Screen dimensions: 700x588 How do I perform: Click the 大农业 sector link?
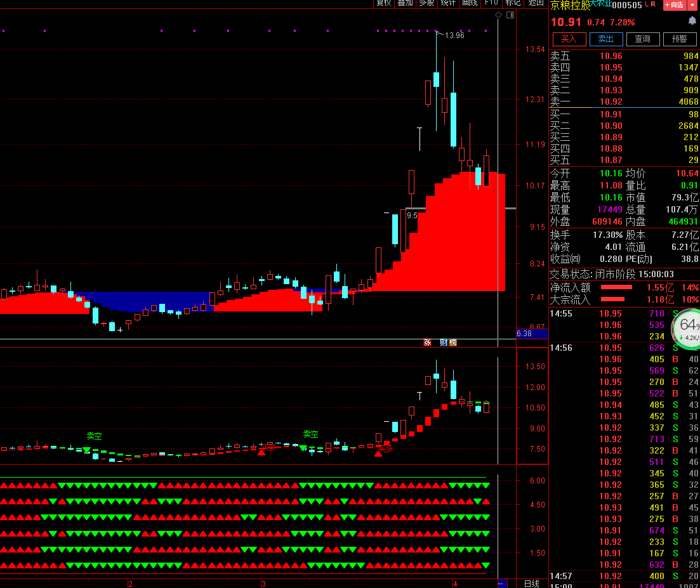[x=600, y=4]
